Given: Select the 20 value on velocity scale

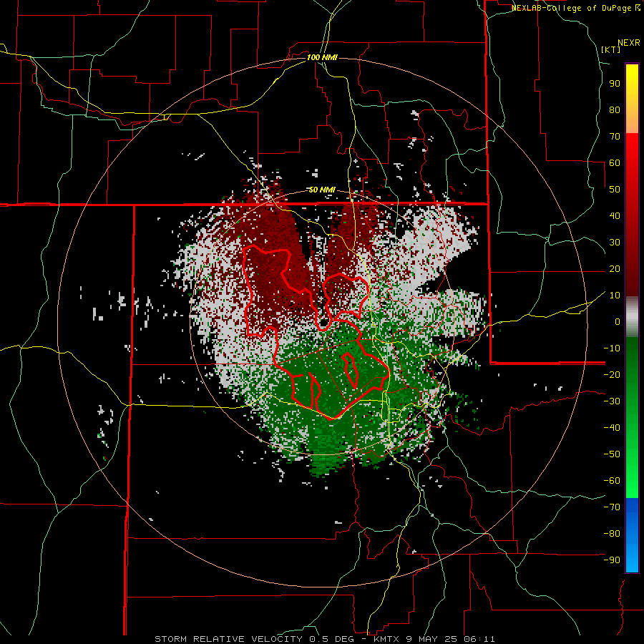Looking at the screenshot, I should coord(615,269).
